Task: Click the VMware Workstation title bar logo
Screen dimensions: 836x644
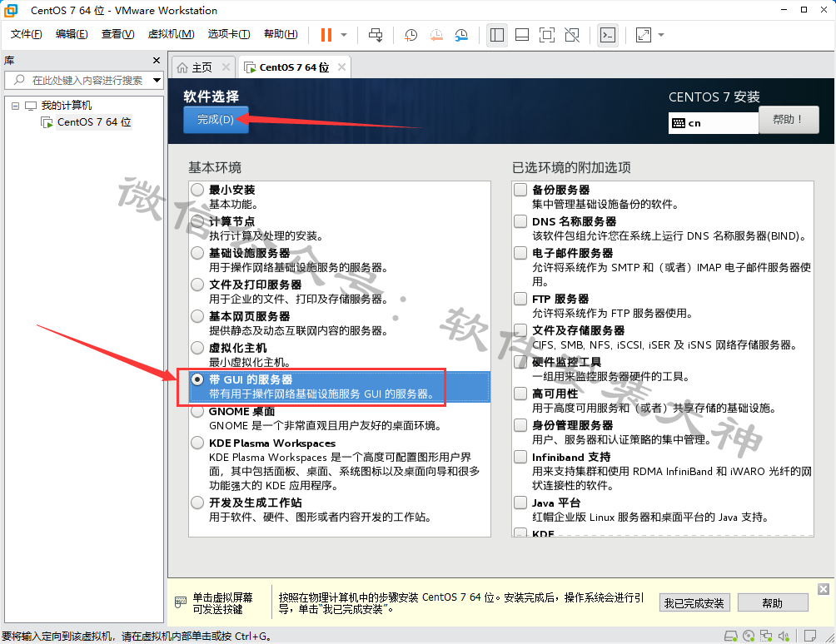Action: tap(11, 10)
